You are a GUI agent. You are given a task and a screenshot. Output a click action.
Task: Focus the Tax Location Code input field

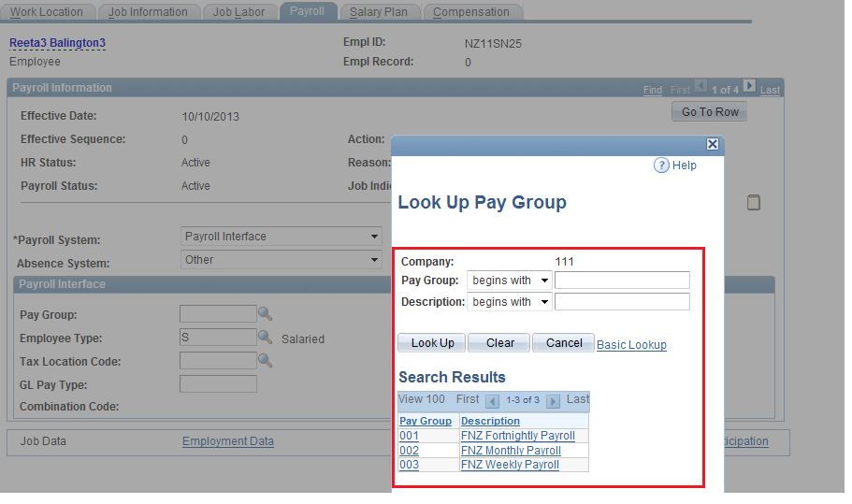click(218, 361)
